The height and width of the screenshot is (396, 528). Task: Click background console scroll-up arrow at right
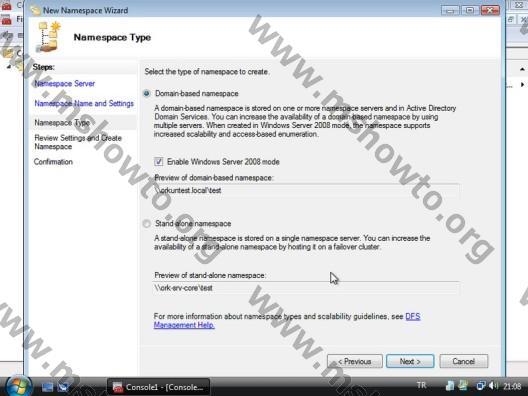point(522,69)
